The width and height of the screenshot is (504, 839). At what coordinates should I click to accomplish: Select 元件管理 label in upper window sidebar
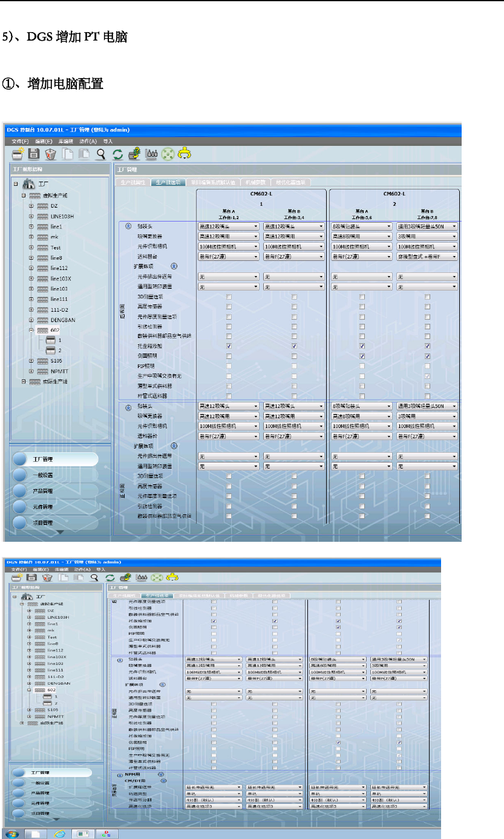(42, 507)
